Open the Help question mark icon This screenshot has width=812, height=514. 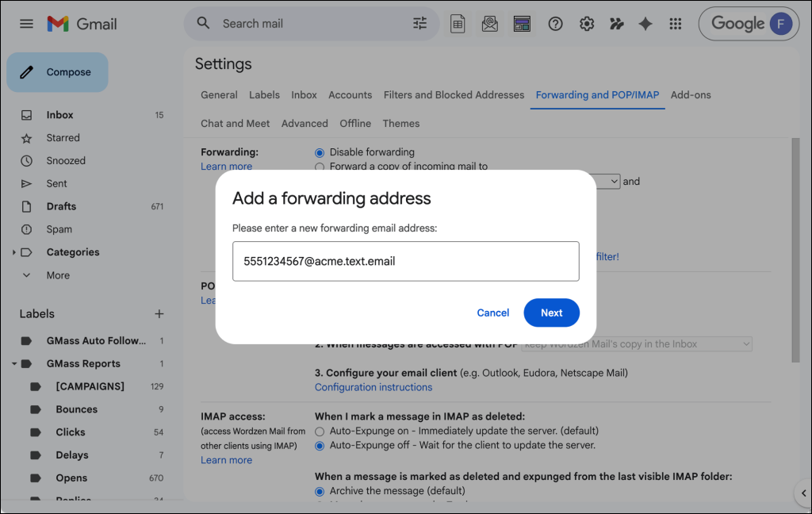coord(556,24)
